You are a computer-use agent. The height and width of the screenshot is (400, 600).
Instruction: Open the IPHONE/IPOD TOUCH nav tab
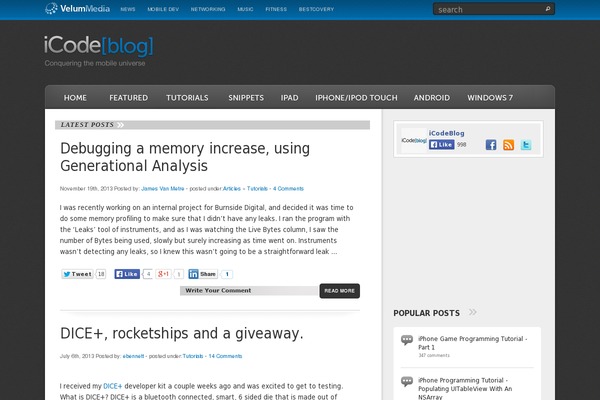coord(357,98)
